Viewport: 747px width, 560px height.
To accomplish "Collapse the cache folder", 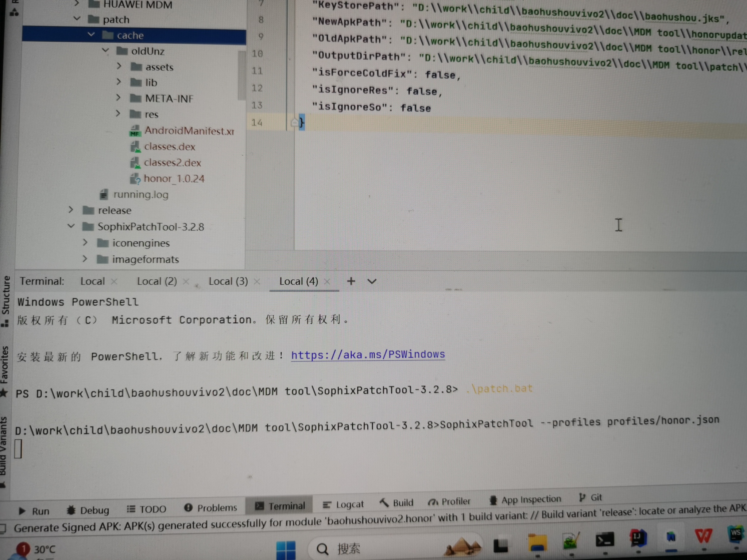I will [x=91, y=35].
